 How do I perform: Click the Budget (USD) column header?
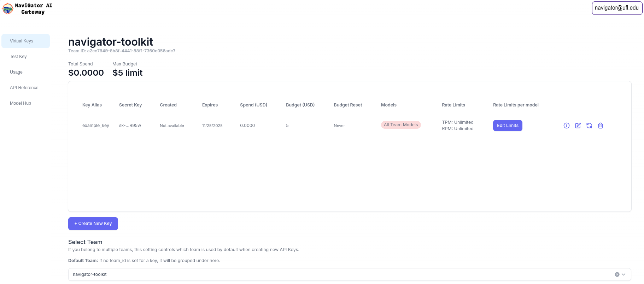(x=300, y=105)
